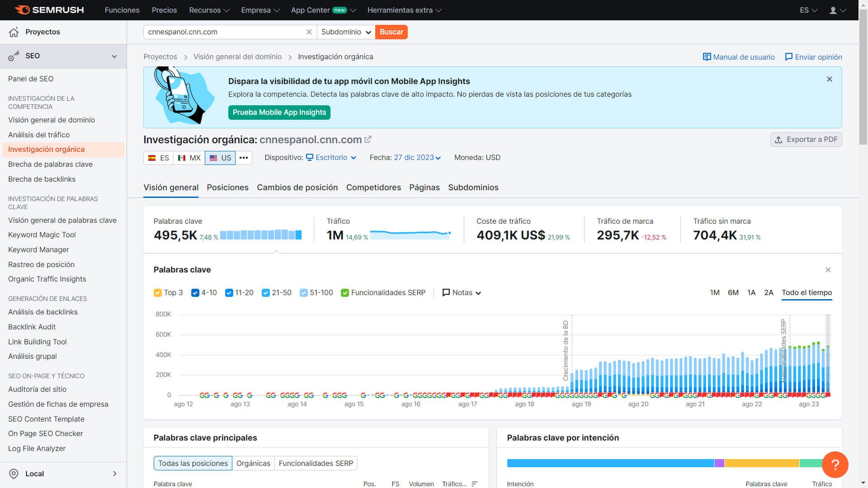
Task: Open the ES language selector
Action: pos(808,10)
